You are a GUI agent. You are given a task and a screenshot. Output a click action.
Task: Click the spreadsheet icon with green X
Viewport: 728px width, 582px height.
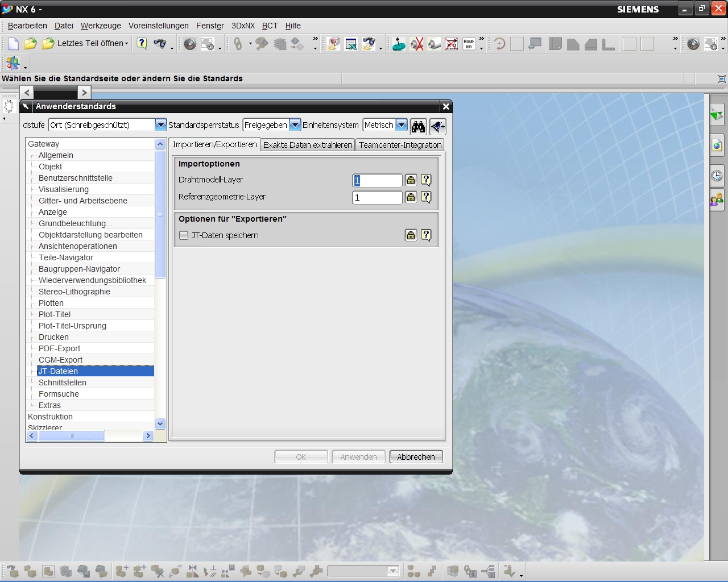point(351,44)
